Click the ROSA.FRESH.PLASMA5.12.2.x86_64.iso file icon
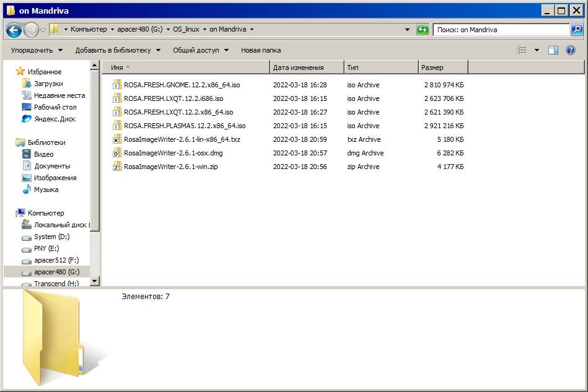 [x=117, y=126]
